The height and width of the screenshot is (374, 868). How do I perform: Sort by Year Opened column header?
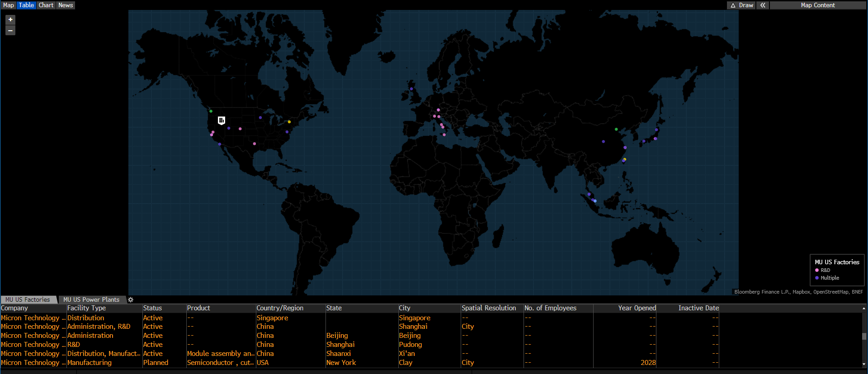click(x=637, y=308)
